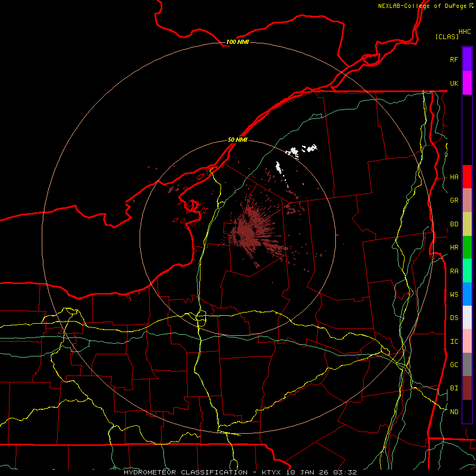Select the IC light-pink legend swatch
The height and width of the screenshot is (476, 476).
click(x=467, y=341)
